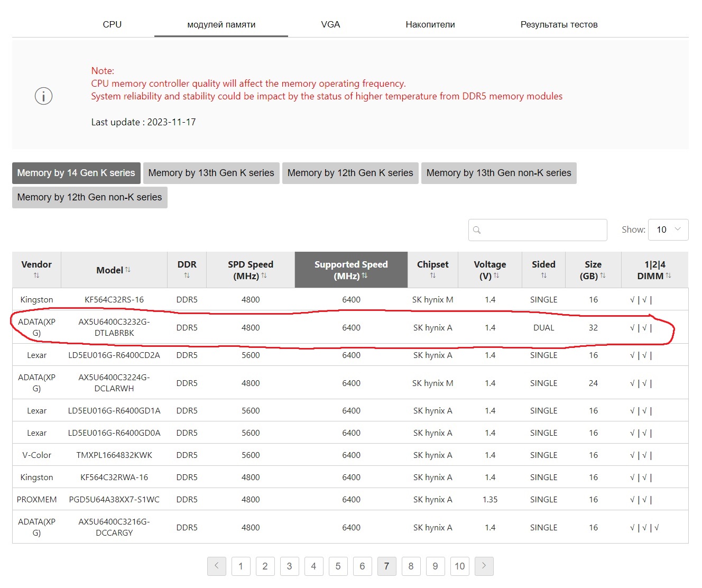Click the memory search input field

(x=538, y=229)
